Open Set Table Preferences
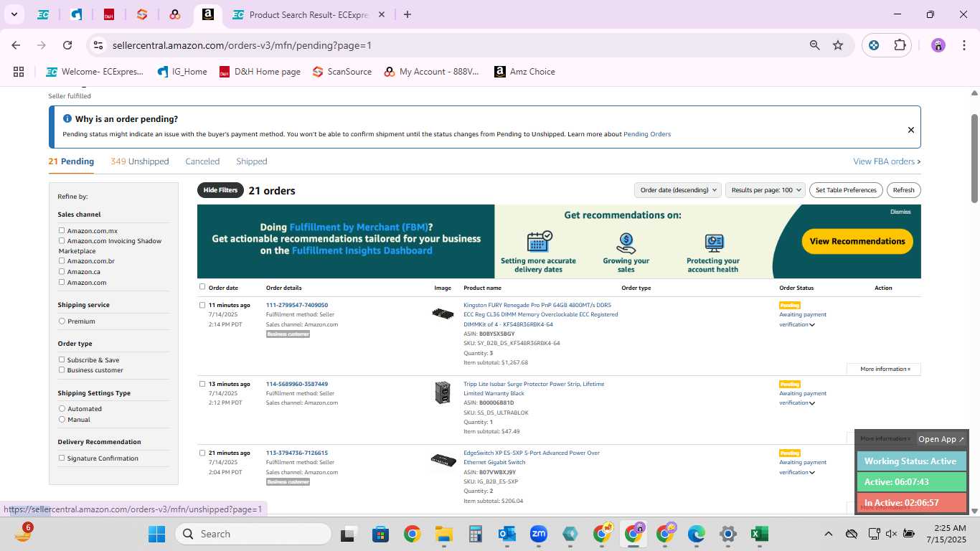 [x=846, y=190]
